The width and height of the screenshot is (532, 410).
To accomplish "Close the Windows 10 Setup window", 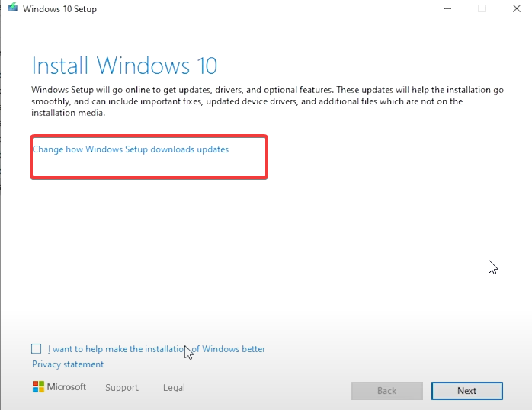I will pyautogui.click(x=517, y=9).
